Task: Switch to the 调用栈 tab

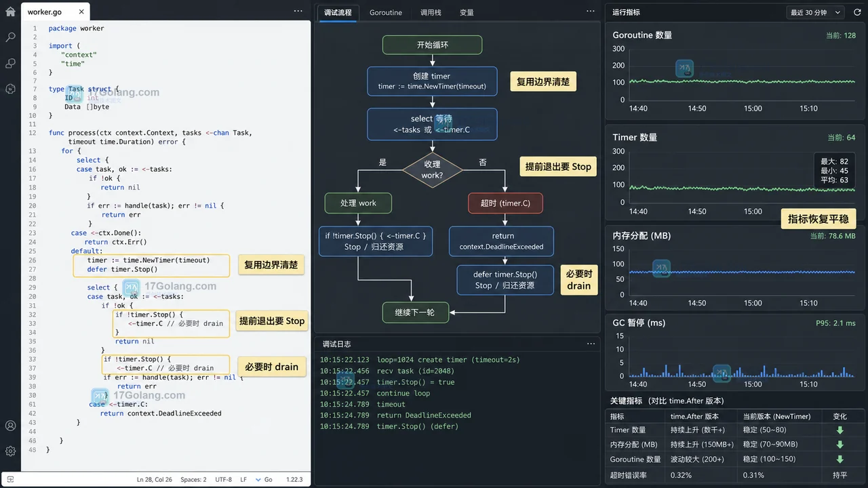Action: click(431, 12)
